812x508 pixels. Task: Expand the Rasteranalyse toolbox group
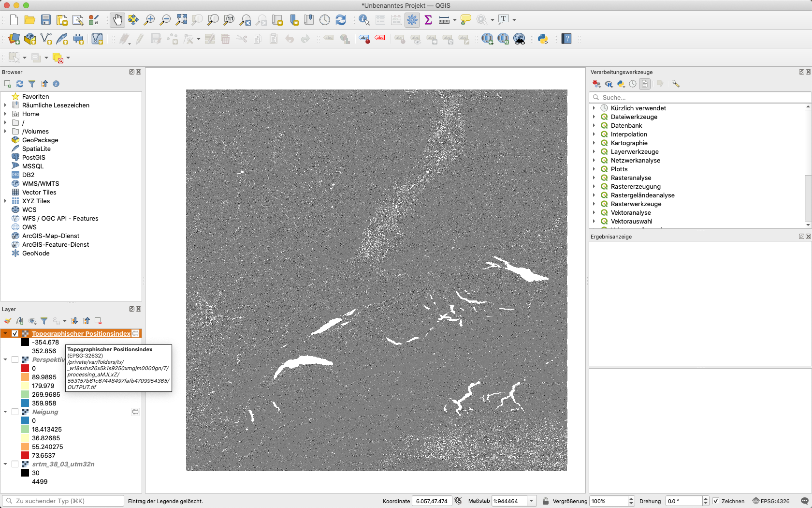(594, 178)
